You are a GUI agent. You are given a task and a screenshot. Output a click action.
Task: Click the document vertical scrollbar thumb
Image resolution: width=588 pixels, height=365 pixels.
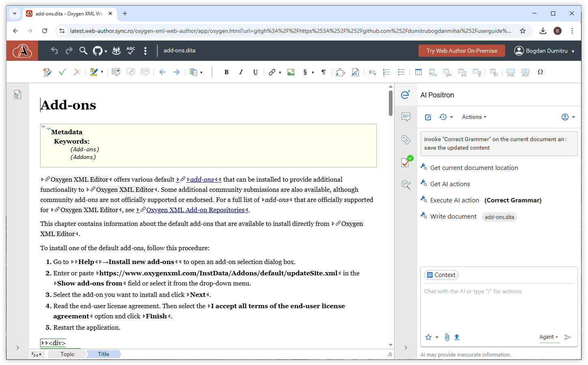point(391,103)
